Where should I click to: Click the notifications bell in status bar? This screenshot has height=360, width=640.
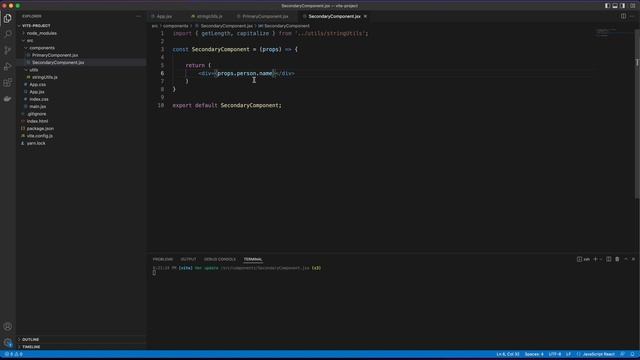[x=632, y=354]
